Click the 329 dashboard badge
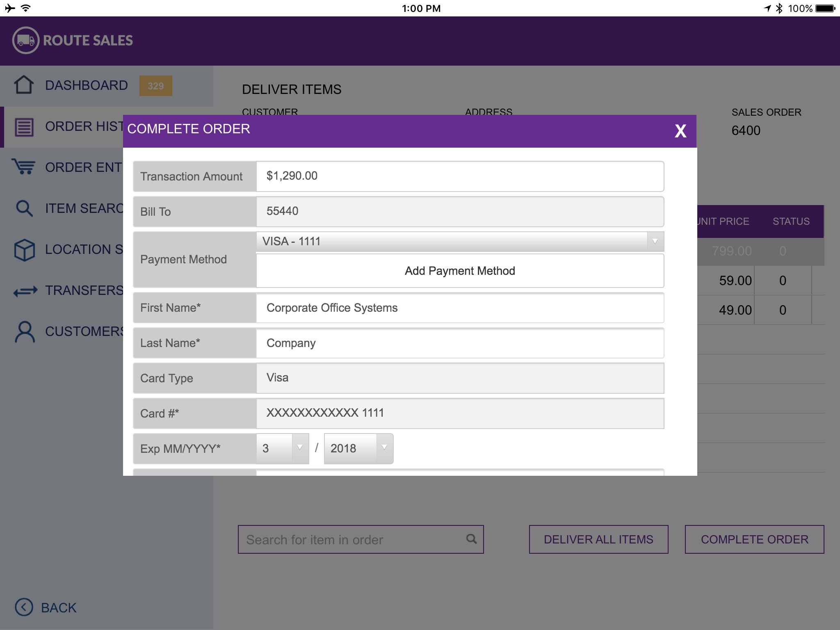This screenshot has width=840, height=630. [155, 86]
